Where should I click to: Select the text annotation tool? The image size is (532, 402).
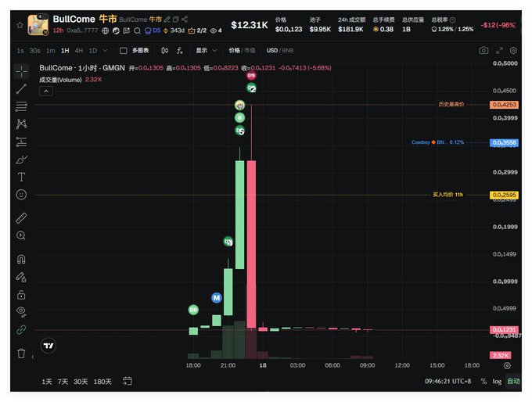(x=21, y=177)
